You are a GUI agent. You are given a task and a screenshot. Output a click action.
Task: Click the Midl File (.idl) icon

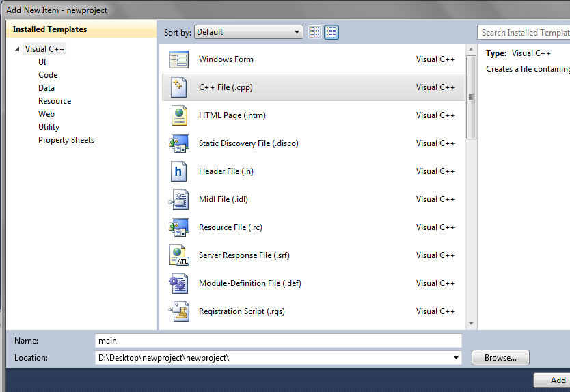coord(178,199)
